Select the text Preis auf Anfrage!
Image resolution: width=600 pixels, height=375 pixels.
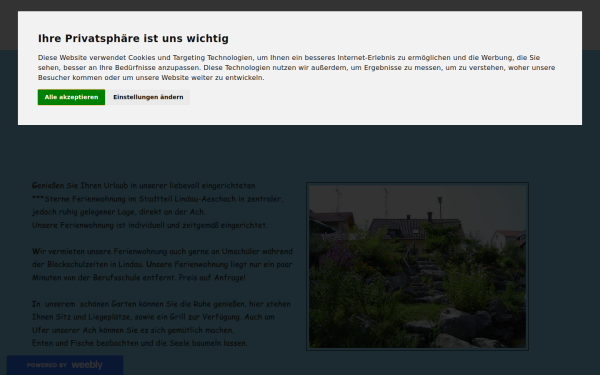point(212,277)
